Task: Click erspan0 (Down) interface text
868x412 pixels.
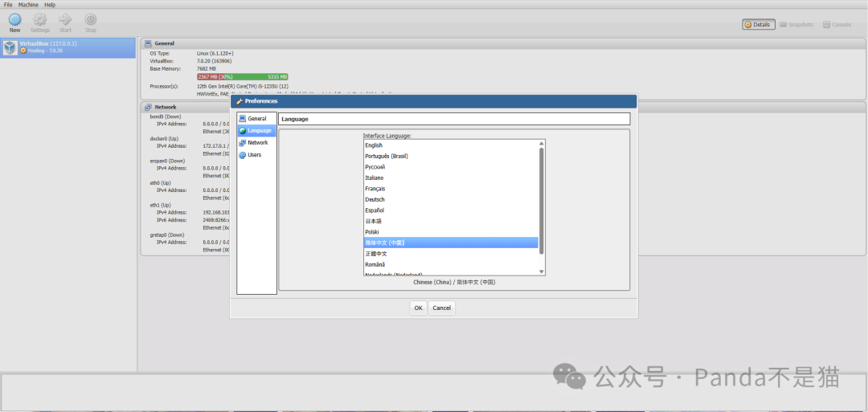Action: click(x=167, y=161)
